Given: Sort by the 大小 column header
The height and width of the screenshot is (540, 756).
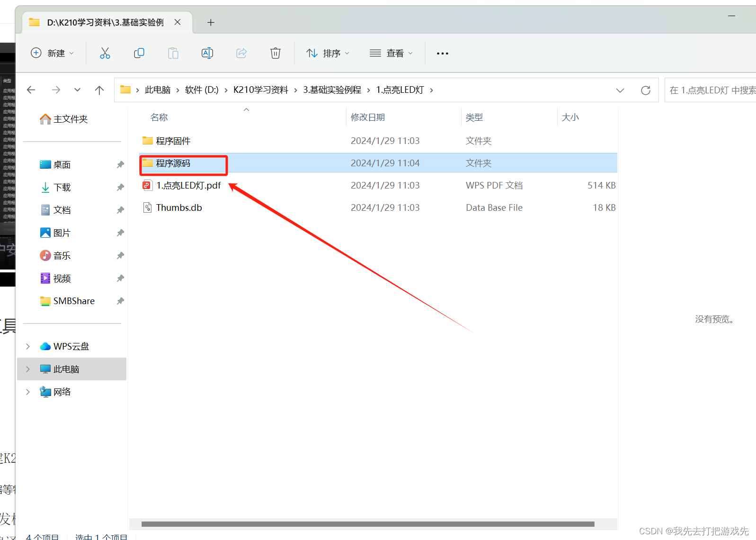Looking at the screenshot, I should coord(570,117).
